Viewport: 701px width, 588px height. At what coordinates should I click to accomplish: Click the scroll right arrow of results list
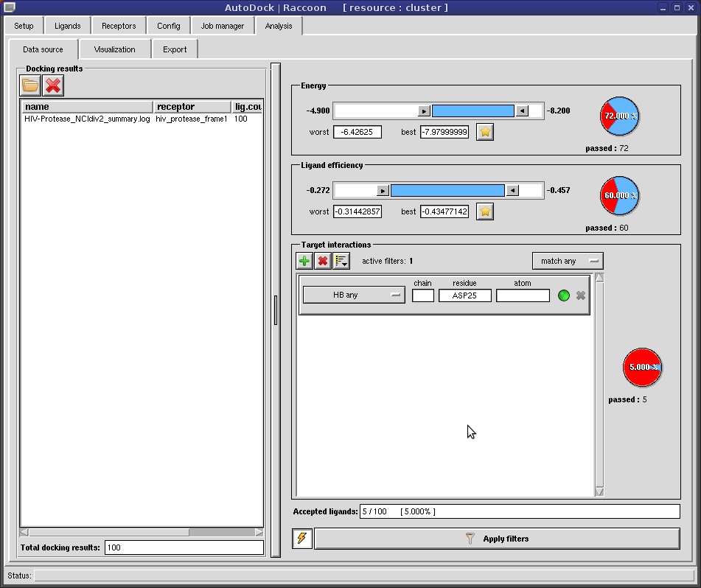(x=259, y=532)
